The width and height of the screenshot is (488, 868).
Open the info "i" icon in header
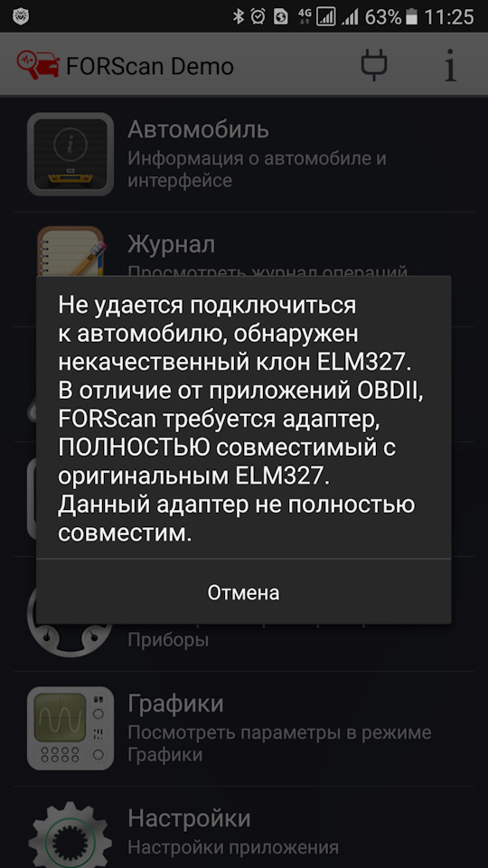point(451,65)
